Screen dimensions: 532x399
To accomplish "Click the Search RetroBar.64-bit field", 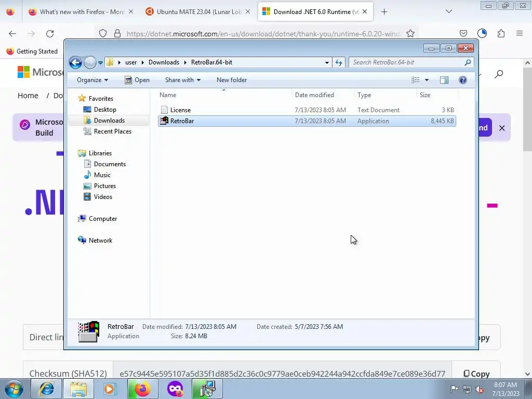I will tap(411, 62).
